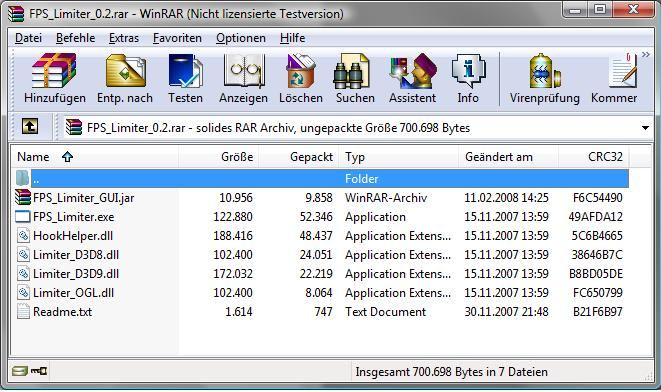The height and width of the screenshot is (392, 661).
Task: Select the Readme.txt file
Action: 62,311
